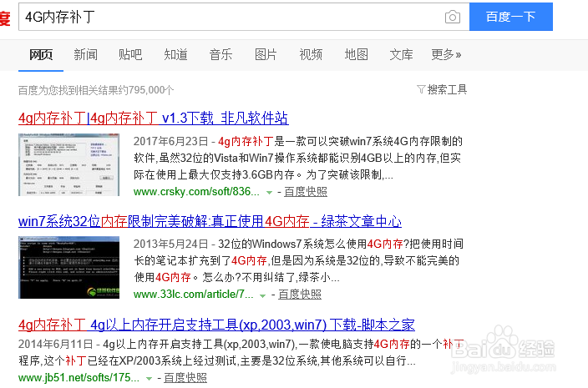This screenshot has height=388, width=588.
Task: Expand the dropdown arrow beside www.crsky.com
Action: [269, 193]
